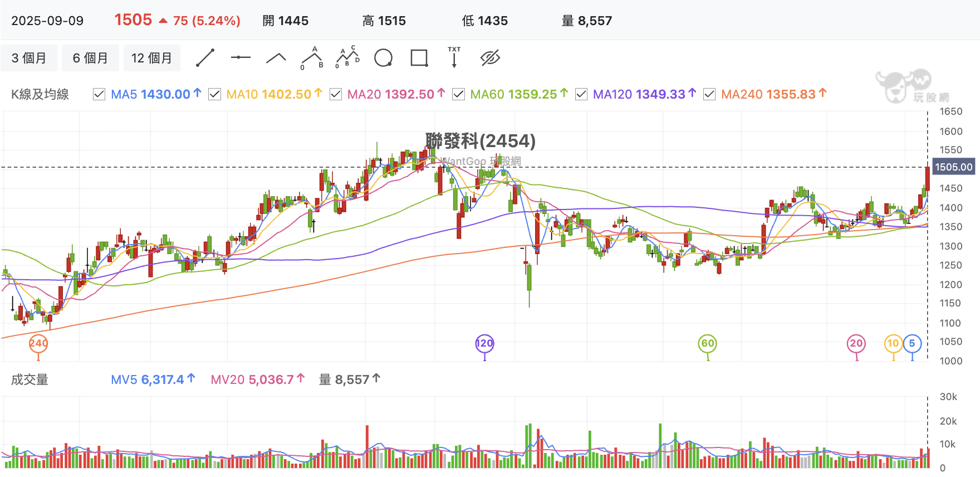
Task: Click the date 2025-09-09
Action: 47,21
